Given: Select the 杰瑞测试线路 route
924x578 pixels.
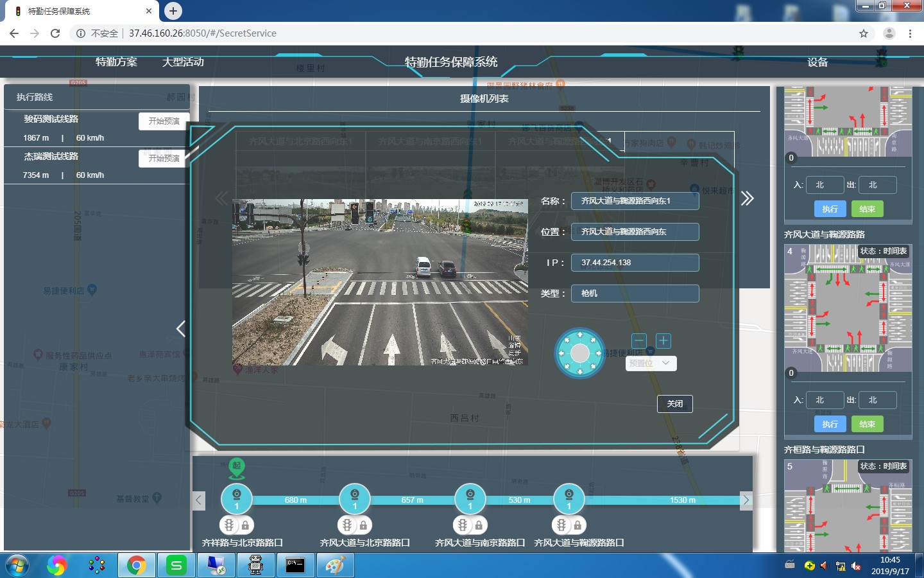Looking at the screenshot, I should pyautogui.click(x=51, y=156).
